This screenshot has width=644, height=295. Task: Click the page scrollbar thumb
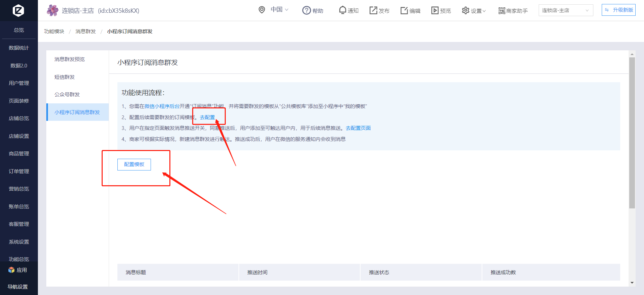[632, 133]
